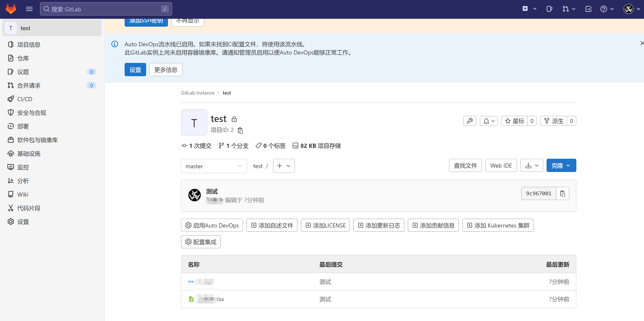Click the test breadcrumb link
Screen dimensions: 644x321
coord(227,93)
